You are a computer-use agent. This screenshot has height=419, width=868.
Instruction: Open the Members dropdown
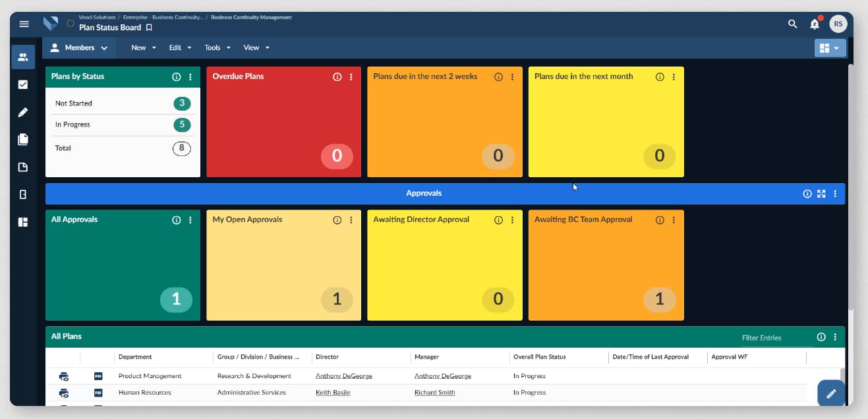pyautogui.click(x=79, y=47)
